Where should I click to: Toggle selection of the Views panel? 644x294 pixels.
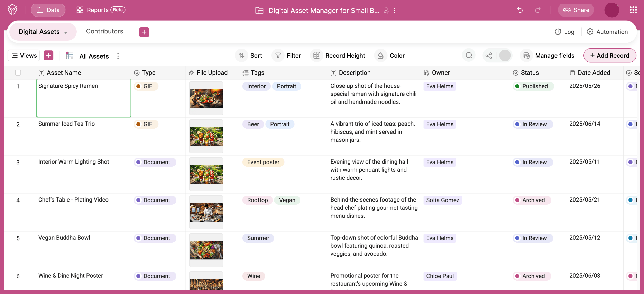[x=24, y=55]
